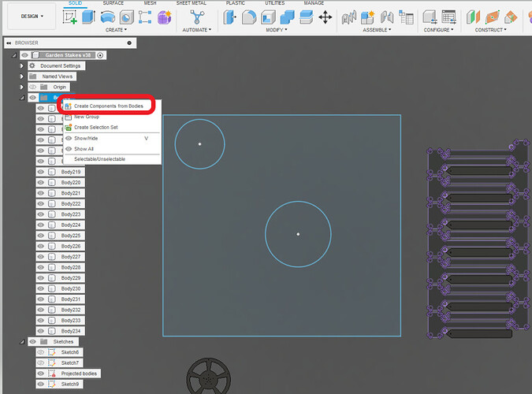Toggle visibility eye for Body219
Image resolution: width=532 pixels, height=394 pixels.
41,172
